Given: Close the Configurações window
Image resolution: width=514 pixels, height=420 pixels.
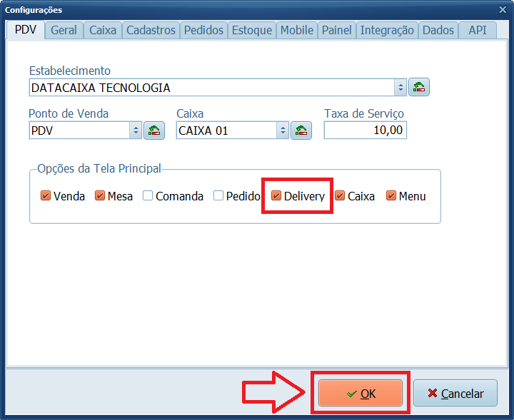Looking at the screenshot, I should 503,9.
